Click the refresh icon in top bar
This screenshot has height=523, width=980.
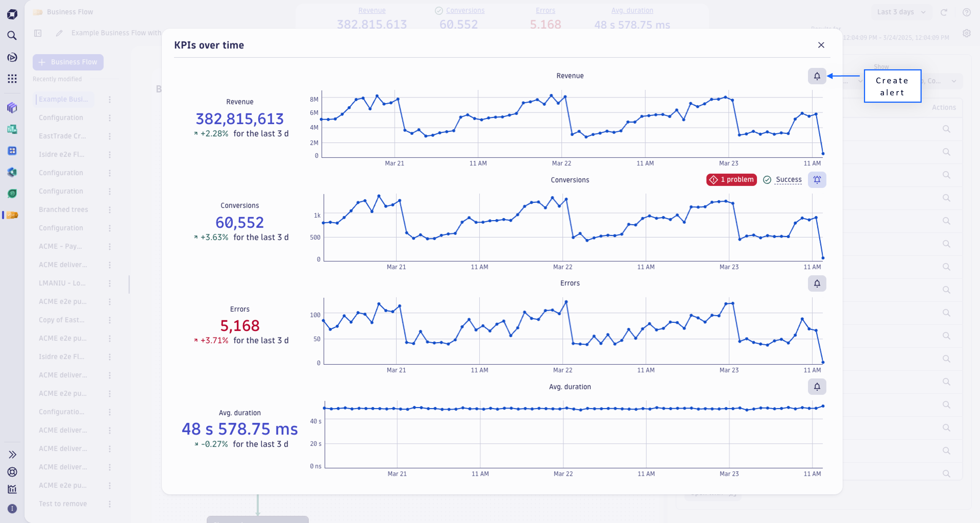point(944,12)
